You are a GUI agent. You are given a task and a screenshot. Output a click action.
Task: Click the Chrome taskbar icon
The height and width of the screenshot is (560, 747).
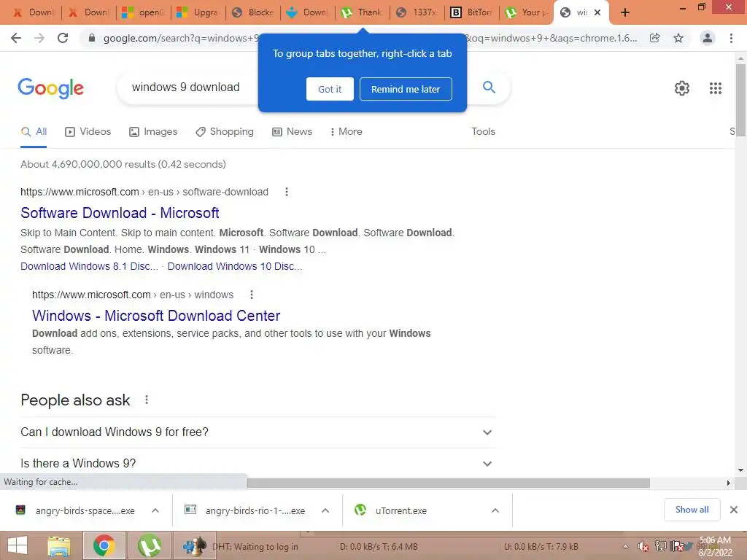tap(104, 545)
